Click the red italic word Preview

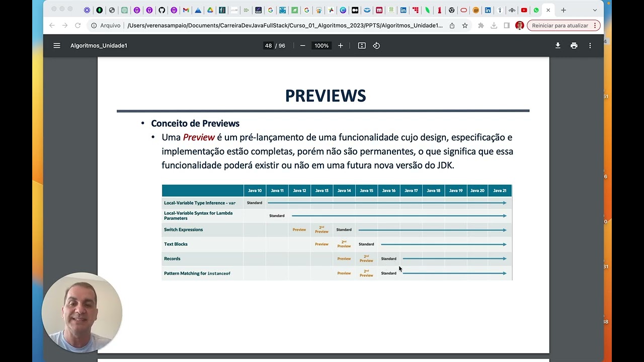click(x=199, y=137)
